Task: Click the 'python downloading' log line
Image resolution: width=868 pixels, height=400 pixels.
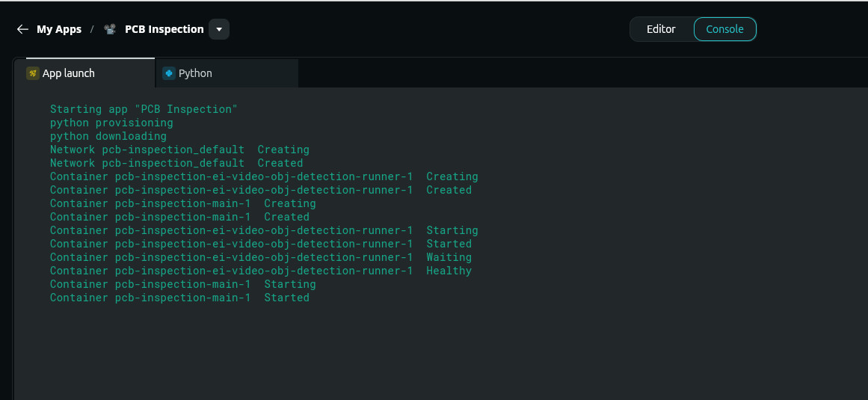Action: (108, 136)
